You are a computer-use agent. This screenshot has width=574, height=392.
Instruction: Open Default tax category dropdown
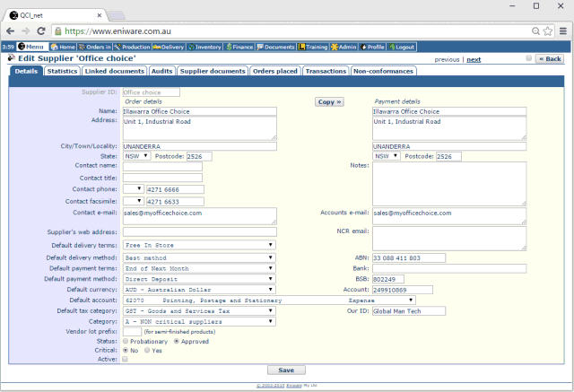pos(199,310)
